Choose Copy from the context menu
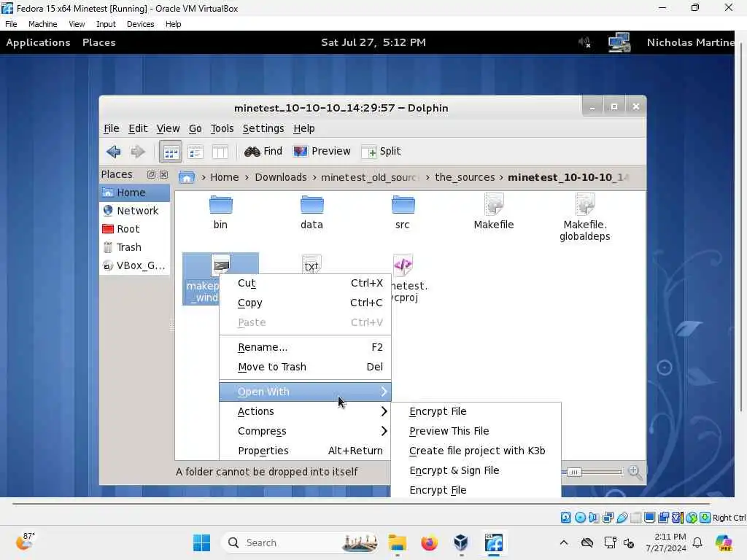Screen dimensions: 747x560 coord(305,303)
